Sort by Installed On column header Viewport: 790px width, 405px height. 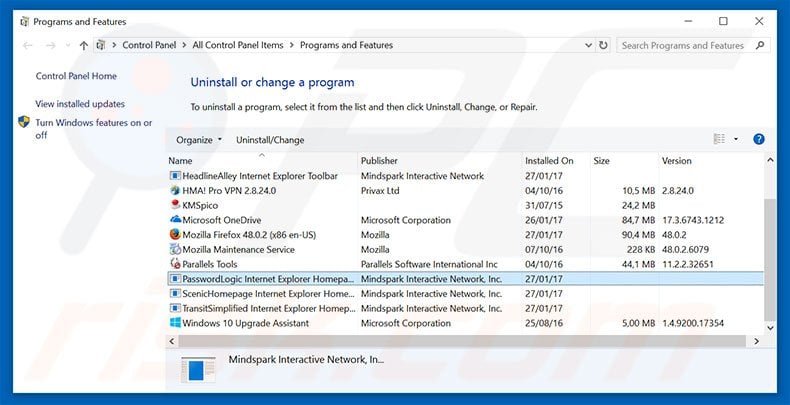point(556,161)
